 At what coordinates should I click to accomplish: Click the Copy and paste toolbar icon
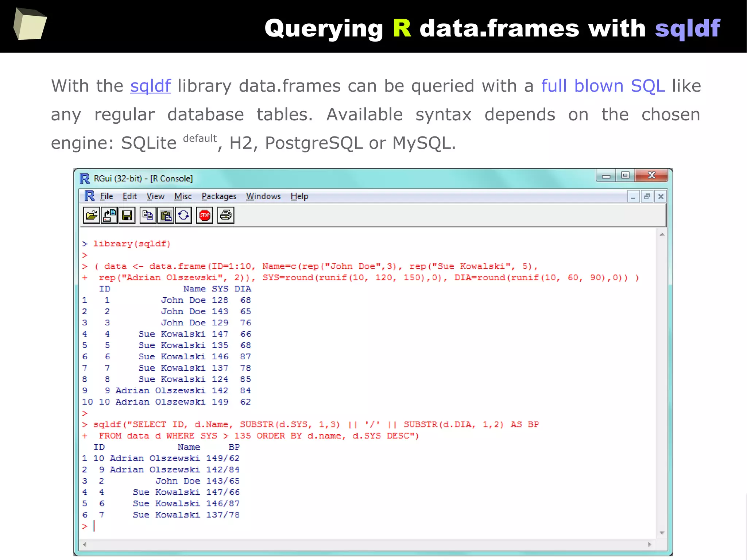pos(183,215)
